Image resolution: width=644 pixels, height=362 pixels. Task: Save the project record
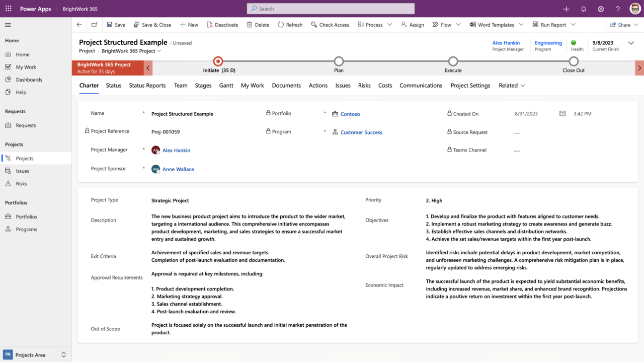(115, 24)
